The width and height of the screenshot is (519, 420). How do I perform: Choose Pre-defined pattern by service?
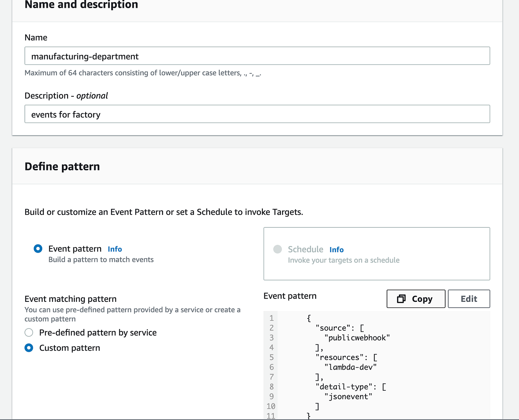(29, 332)
